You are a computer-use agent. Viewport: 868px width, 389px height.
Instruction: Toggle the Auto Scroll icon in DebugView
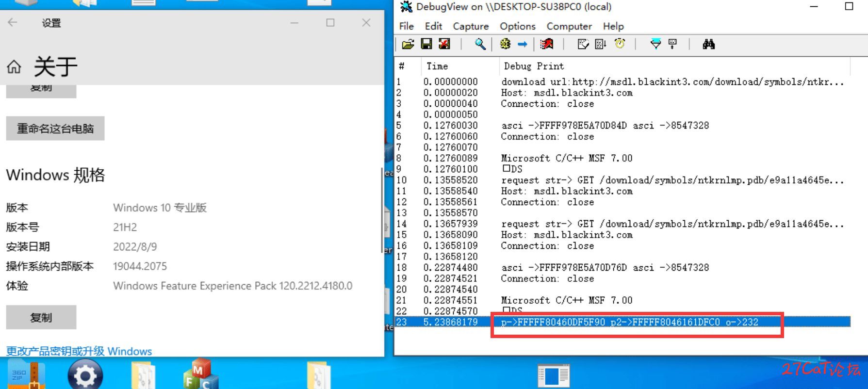[601, 44]
